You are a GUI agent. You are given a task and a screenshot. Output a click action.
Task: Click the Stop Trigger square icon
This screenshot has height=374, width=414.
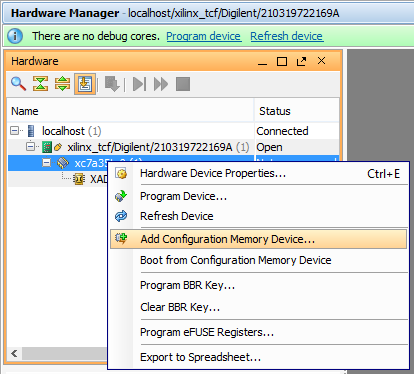(183, 84)
